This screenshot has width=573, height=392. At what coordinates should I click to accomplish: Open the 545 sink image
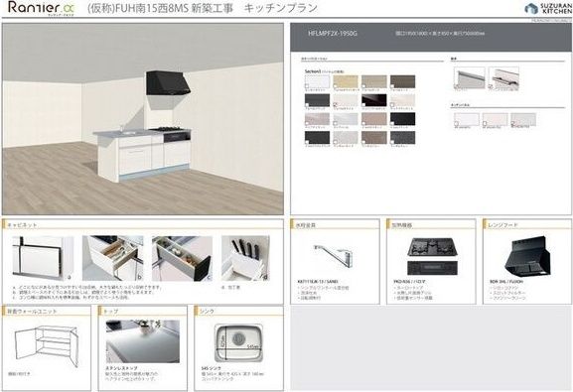[238, 342]
